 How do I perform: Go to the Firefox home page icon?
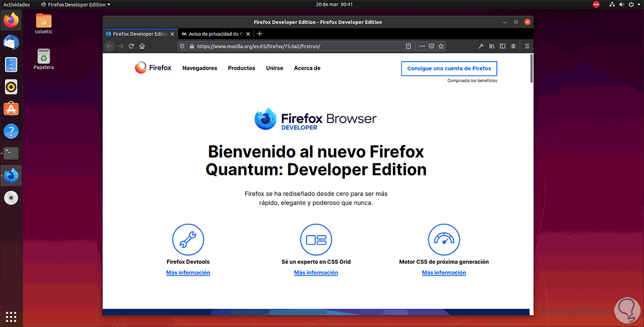click(142, 46)
